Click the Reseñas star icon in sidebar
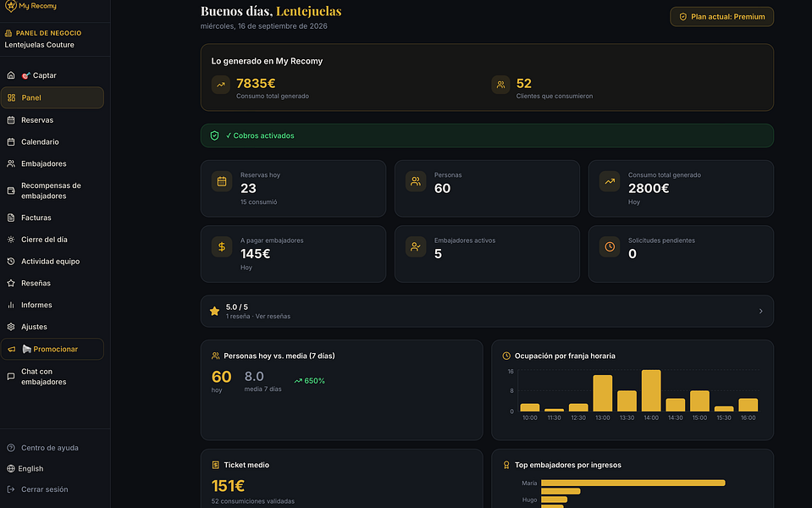The height and width of the screenshot is (508, 812). (x=11, y=284)
